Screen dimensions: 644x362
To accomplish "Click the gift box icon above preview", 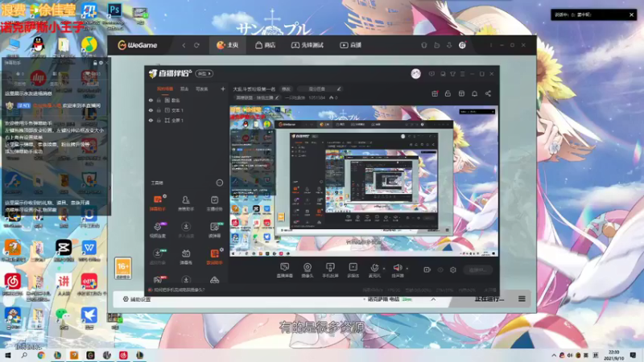I will pyautogui.click(x=435, y=93).
